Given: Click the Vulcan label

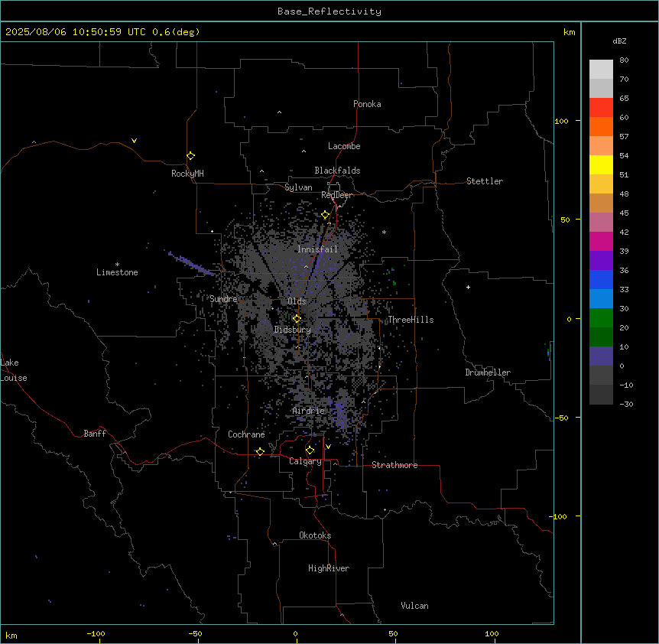Looking at the screenshot, I should tap(414, 606).
